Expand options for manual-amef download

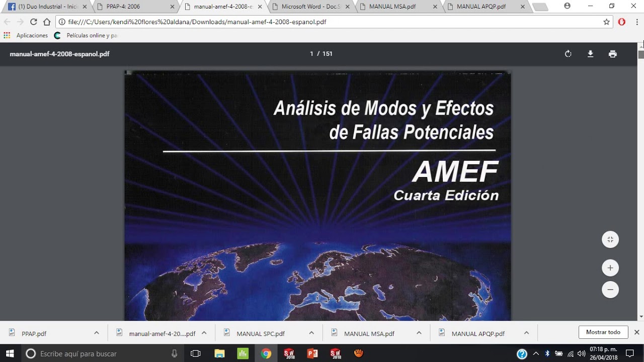click(204, 333)
